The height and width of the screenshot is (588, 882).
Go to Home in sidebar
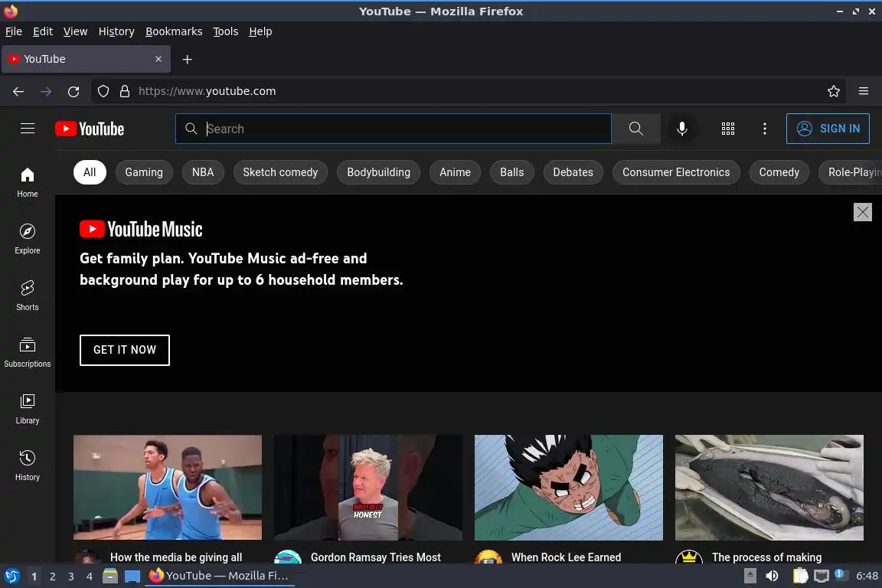click(27, 182)
